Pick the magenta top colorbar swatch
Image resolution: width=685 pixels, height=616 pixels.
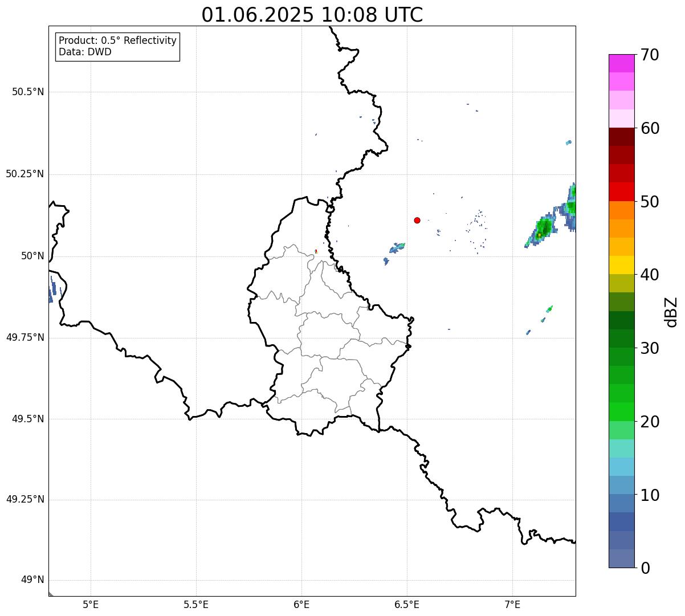tap(621, 63)
